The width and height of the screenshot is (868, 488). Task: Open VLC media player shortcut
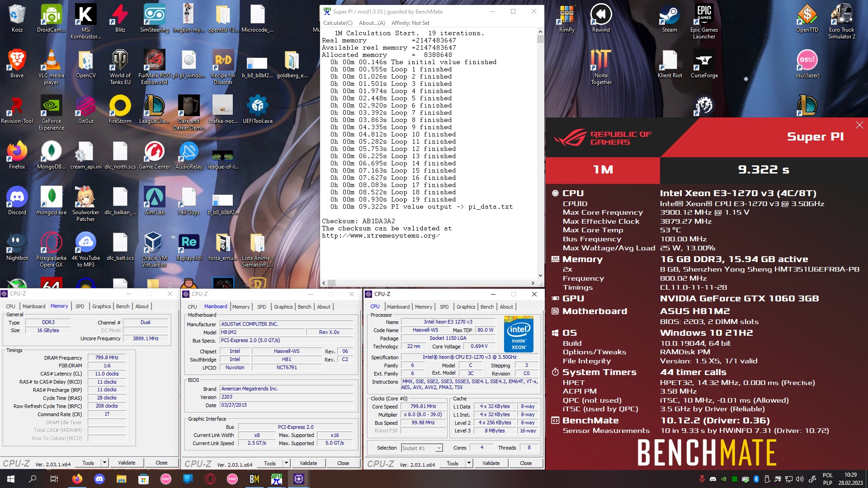click(x=51, y=67)
